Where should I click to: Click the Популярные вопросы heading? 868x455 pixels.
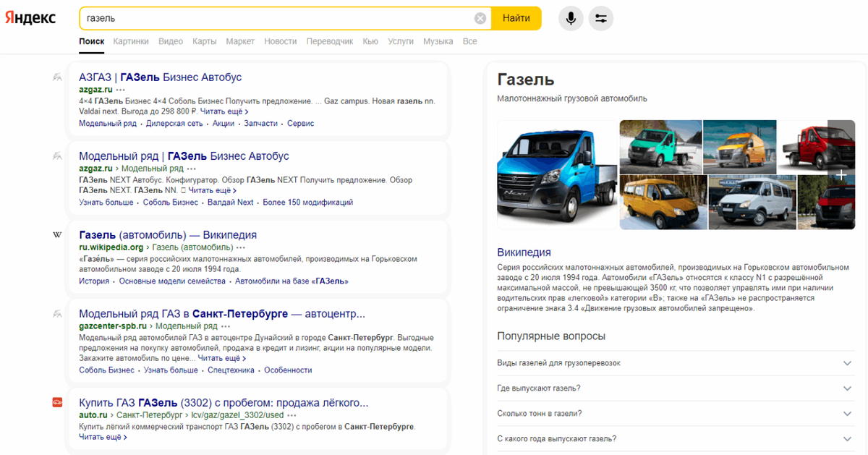[x=551, y=336]
